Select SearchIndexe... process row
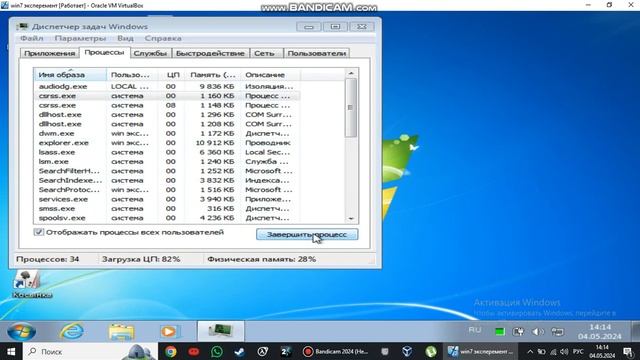 [x=167, y=180]
